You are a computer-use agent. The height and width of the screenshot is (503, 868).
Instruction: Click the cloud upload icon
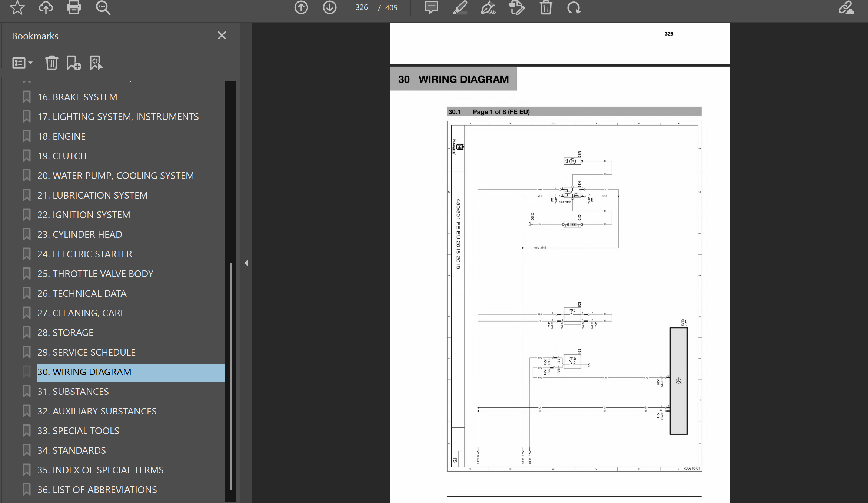[x=46, y=7]
